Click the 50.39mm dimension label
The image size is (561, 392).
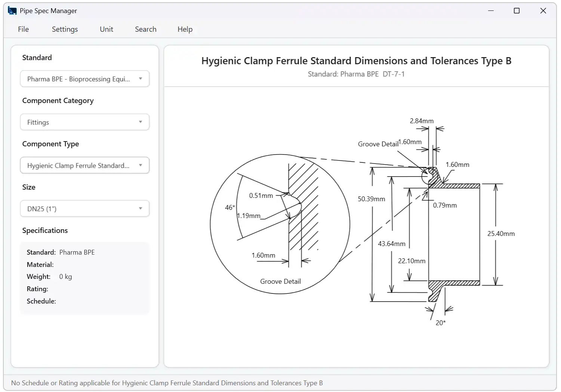371,199
